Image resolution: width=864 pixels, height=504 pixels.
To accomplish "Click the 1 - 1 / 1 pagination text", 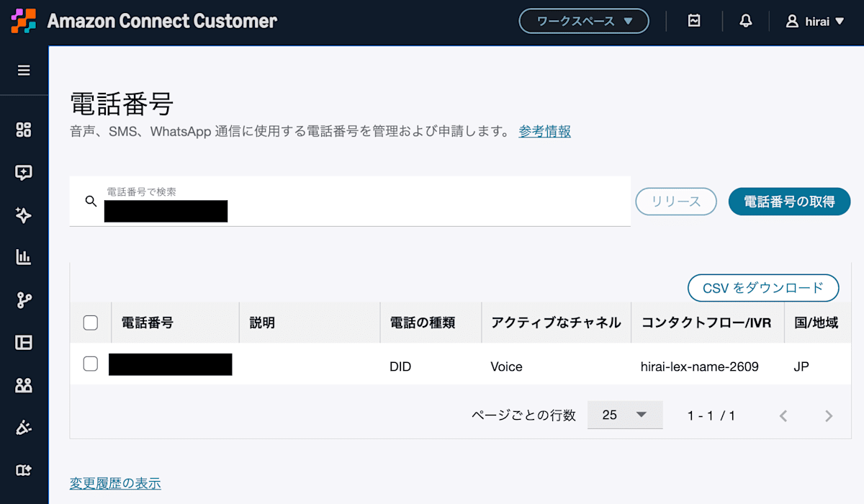I will coord(711,415).
